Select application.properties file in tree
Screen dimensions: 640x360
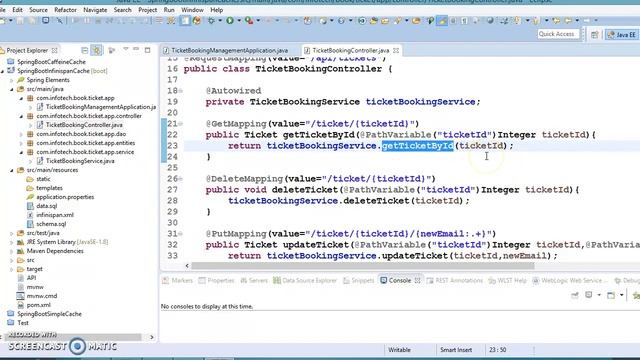pos(65,197)
